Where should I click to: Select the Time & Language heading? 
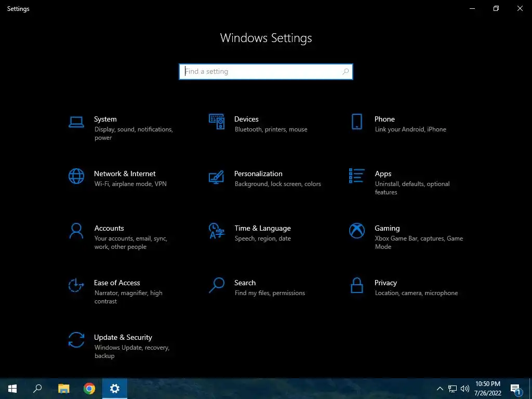262,229
